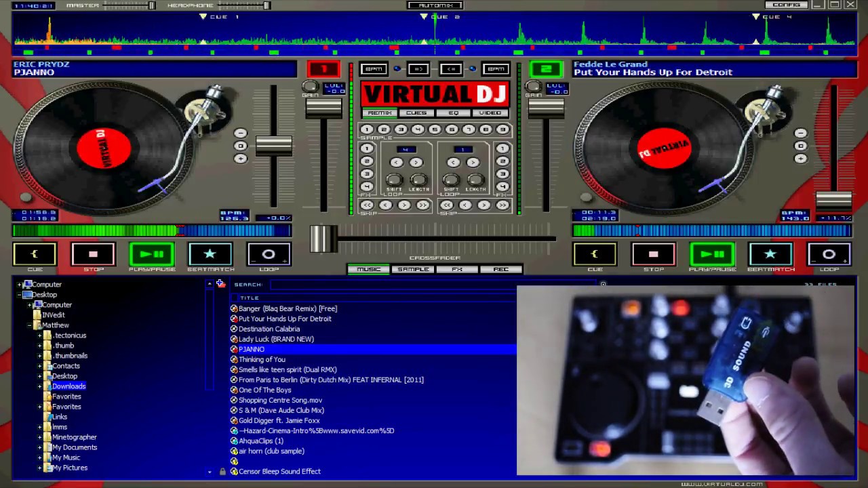Activate Loop button on right deck
868x488 pixels.
click(829, 254)
